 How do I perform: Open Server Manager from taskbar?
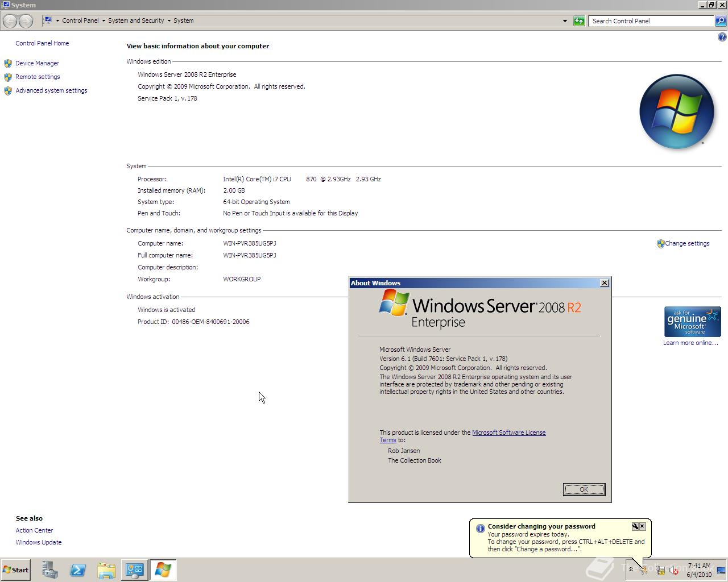(49, 570)
